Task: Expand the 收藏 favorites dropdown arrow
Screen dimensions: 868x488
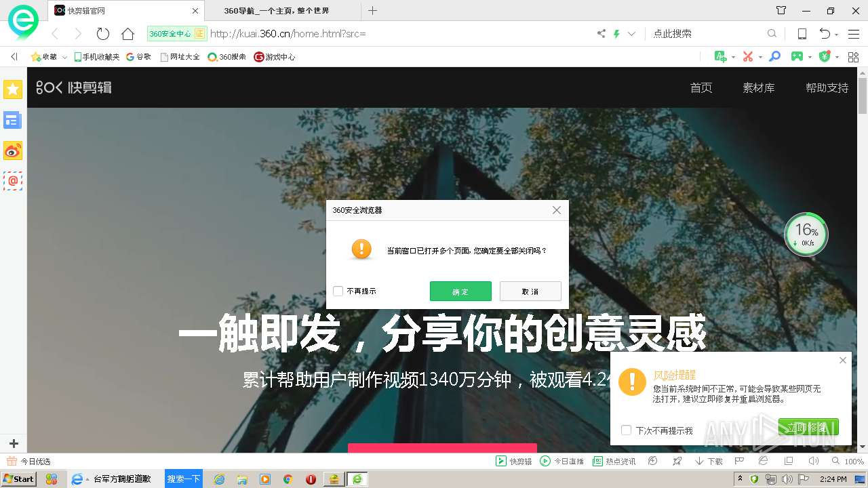Action: [x=64, y=58]
